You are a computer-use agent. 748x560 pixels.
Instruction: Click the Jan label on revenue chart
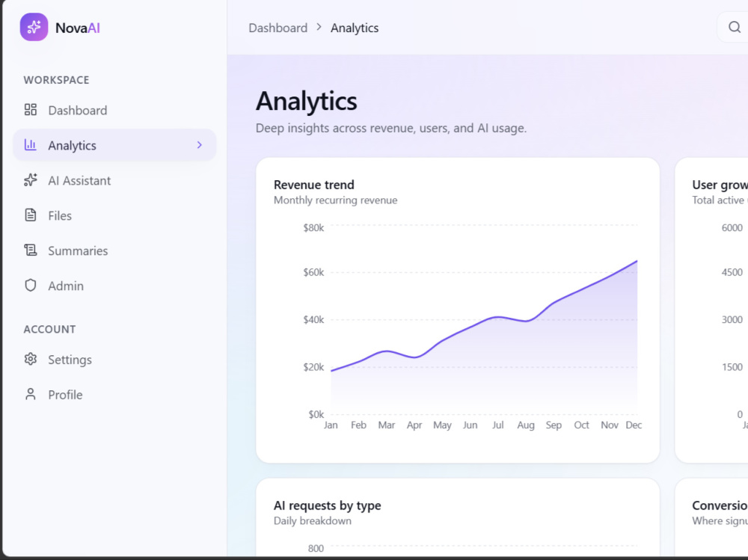(331, 425)
